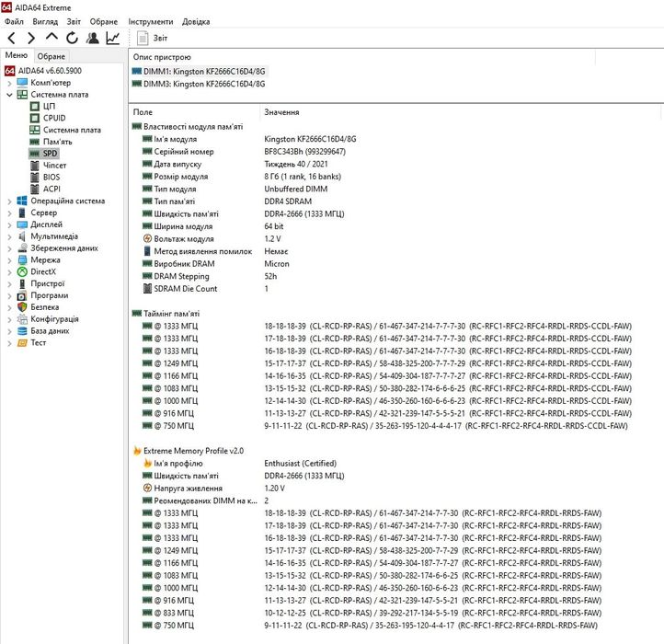Open the graph chart toolbar icon
Screen dimensions: 664x644
coord(112,38)
